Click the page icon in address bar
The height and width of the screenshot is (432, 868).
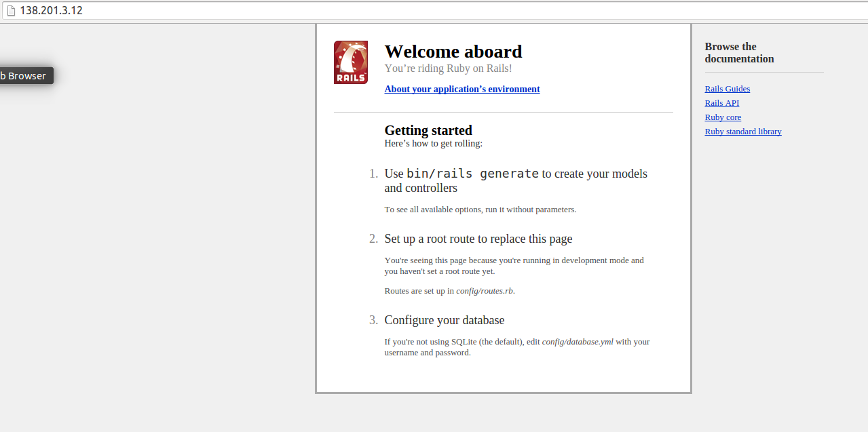[x=11, y=11]
